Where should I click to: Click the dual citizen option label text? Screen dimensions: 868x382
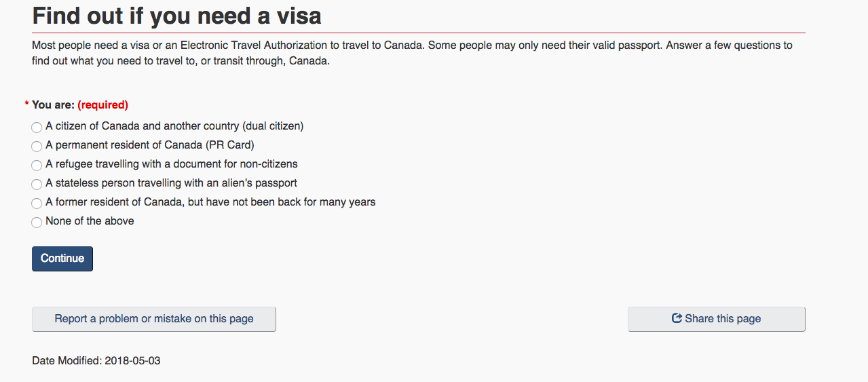(174, 126)
